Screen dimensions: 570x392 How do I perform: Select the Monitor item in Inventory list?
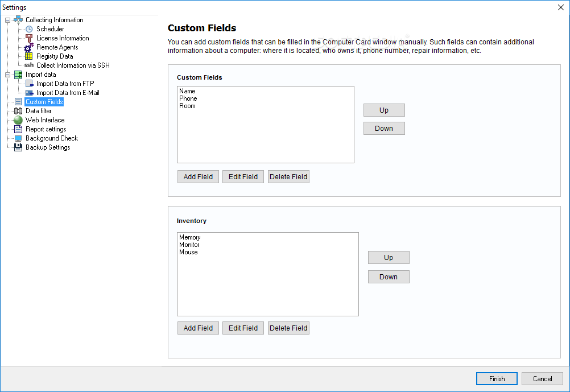point(189,245)
